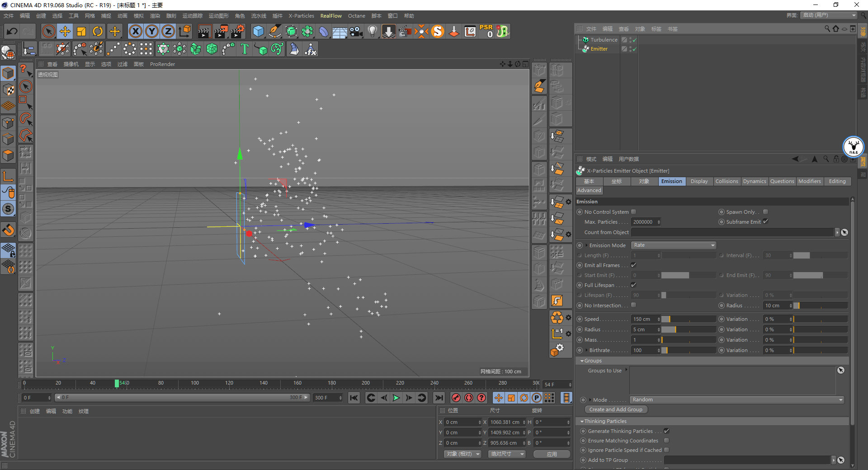Open the Emission Mode dropdown
The height and width of the screenshot is (470, 868).
674,245
